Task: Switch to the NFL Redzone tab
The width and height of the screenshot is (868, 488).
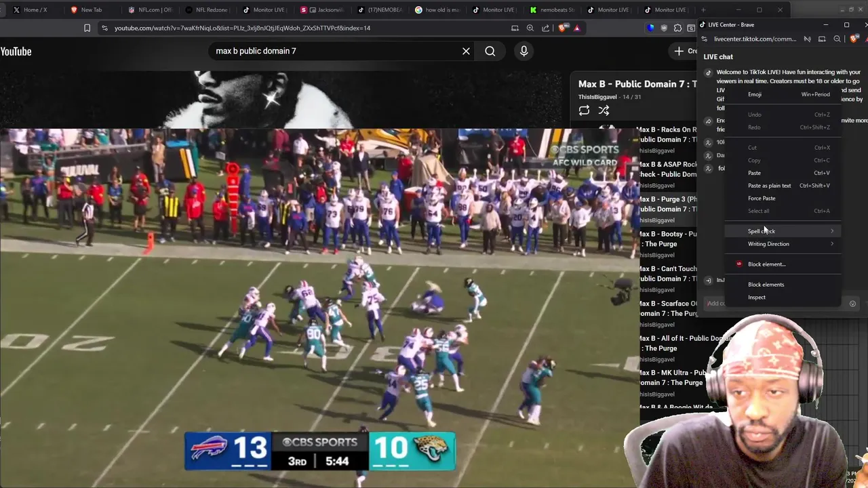Action: click(x=207, y=9)
